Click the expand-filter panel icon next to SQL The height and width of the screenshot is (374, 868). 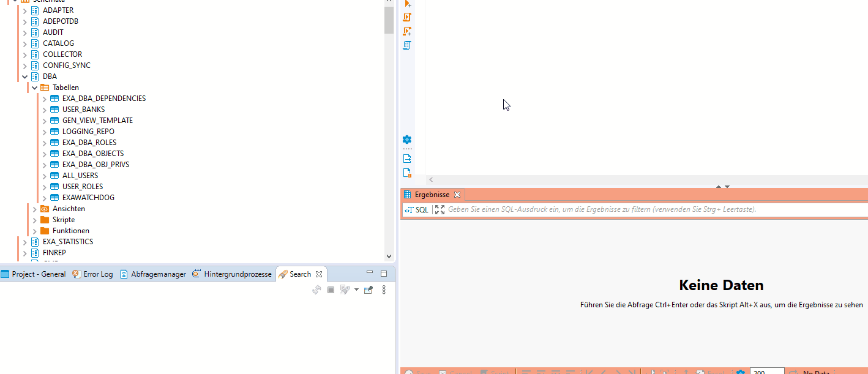click(440, 209)
